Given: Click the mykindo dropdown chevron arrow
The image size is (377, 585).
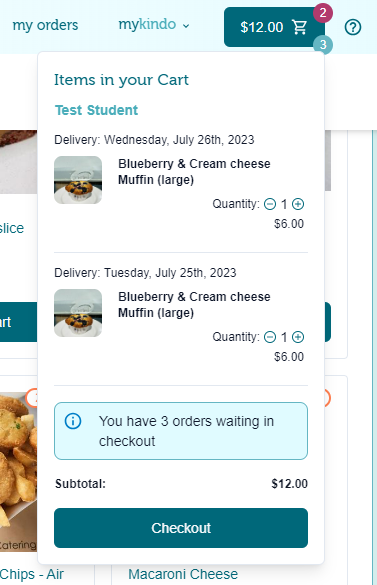Looking at the screenshot, I should 186,26.
